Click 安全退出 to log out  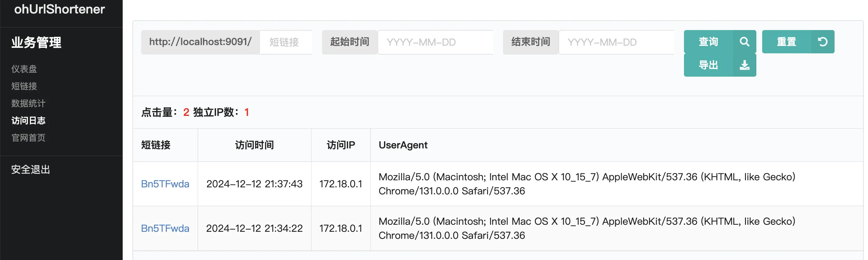click(31, 170)
